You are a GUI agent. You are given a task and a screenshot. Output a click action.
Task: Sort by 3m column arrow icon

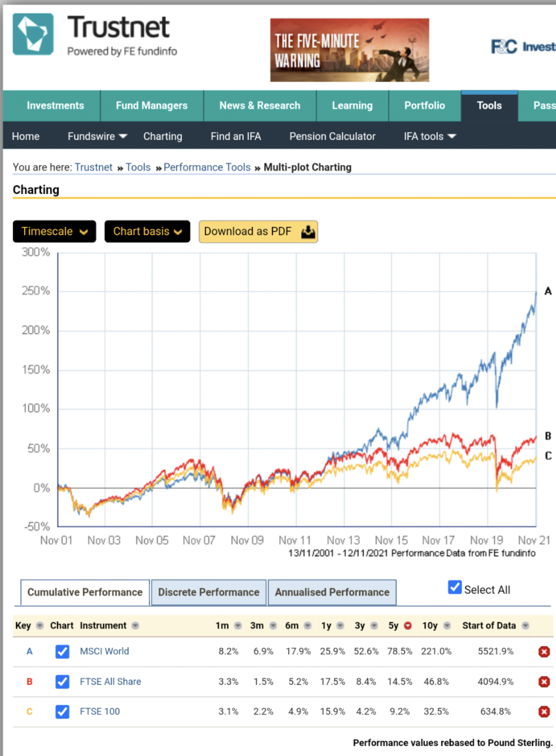[x=273, y=625]
